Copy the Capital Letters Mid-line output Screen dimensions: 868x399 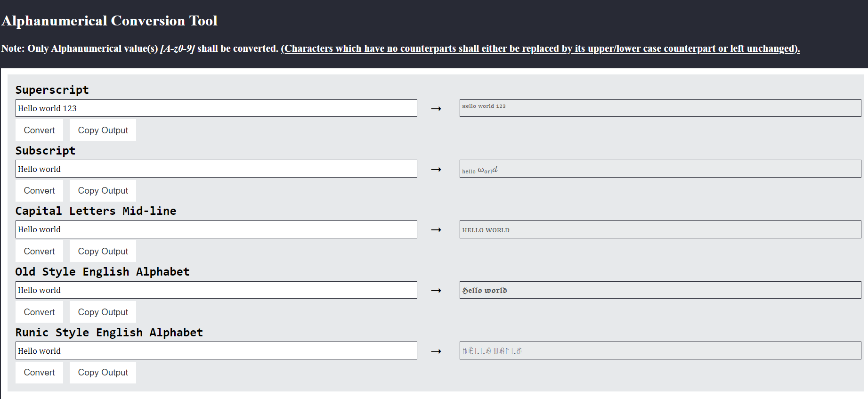[x=103, y=252]
